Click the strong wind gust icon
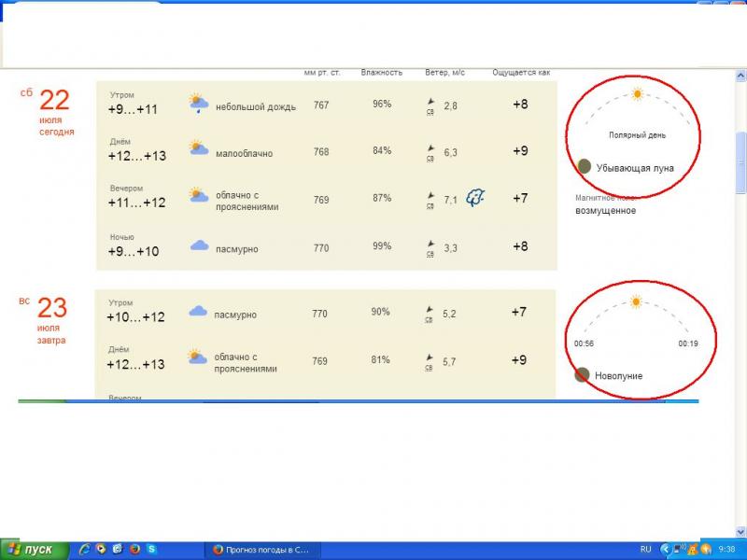 coord(475,198)
